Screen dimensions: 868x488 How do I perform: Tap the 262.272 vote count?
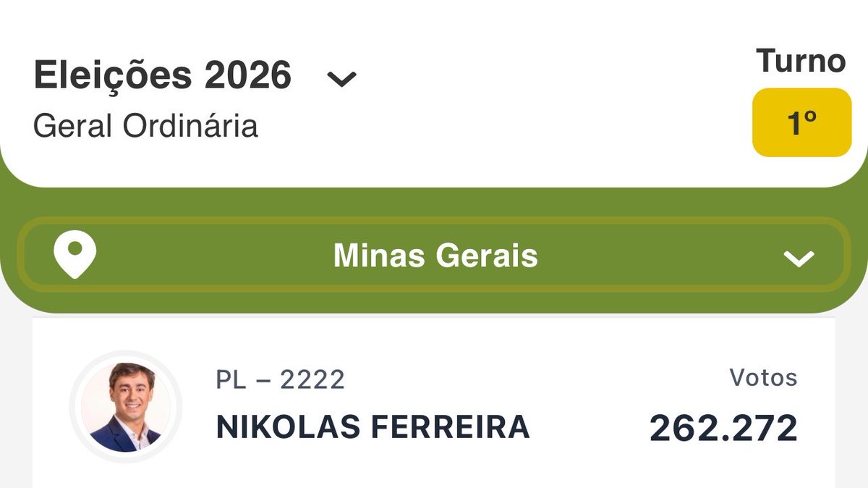tap(723, 428)
